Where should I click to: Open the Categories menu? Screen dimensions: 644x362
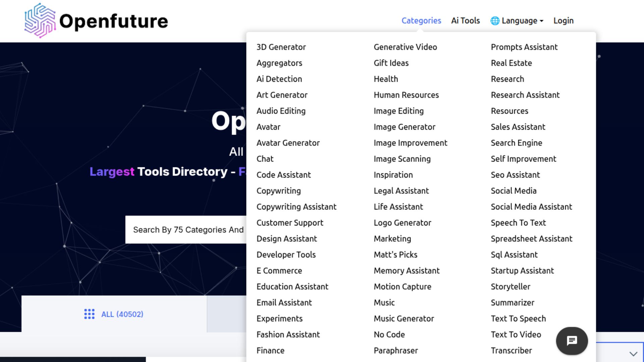pos(421,21)
